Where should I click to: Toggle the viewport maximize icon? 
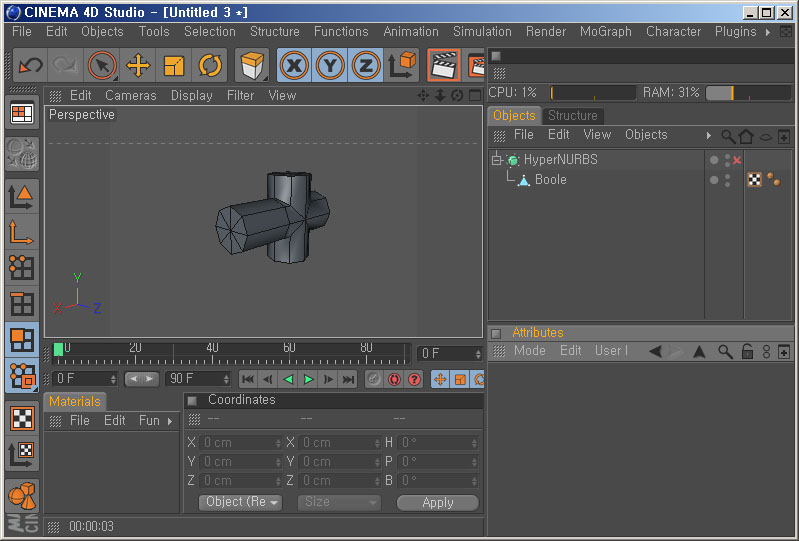pos(474,95)
